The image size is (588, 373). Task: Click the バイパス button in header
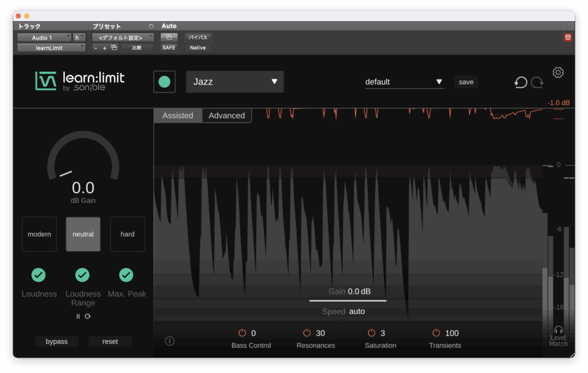198,37
